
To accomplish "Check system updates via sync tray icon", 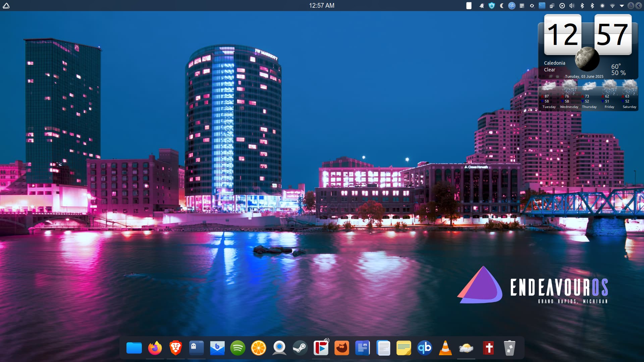I will (532, 6).
